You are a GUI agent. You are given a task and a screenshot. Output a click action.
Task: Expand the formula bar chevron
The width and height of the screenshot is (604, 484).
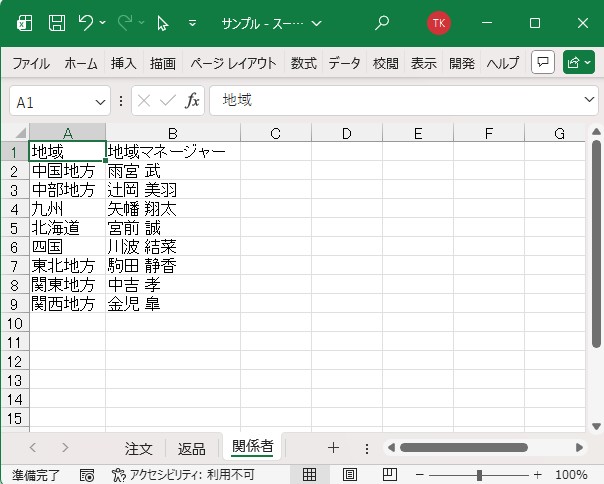click(x=589, y=101)
